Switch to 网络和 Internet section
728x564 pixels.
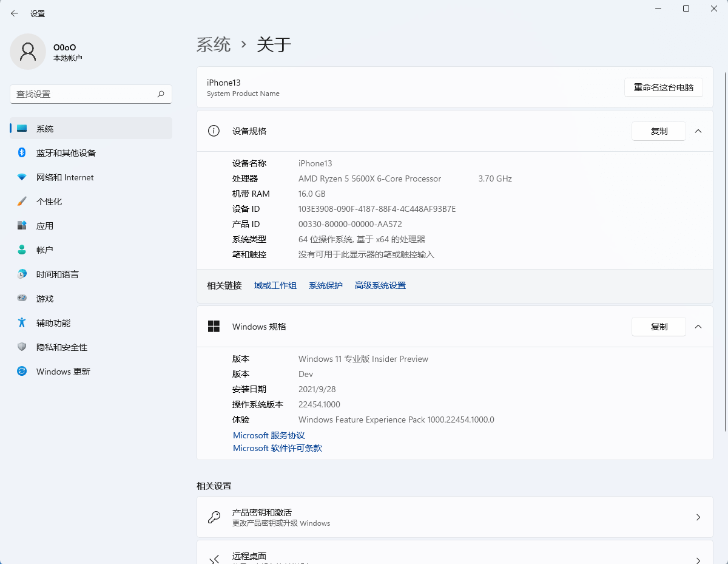(23, 177)
